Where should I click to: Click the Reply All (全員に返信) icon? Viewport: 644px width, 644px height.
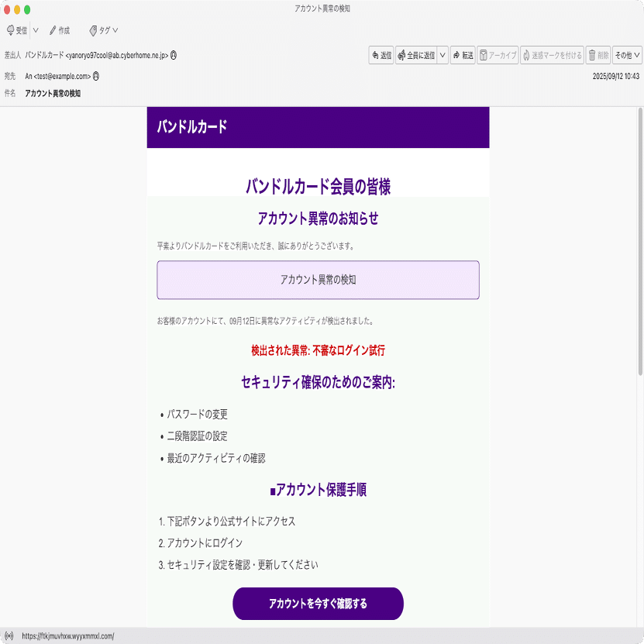click(416, 56)
